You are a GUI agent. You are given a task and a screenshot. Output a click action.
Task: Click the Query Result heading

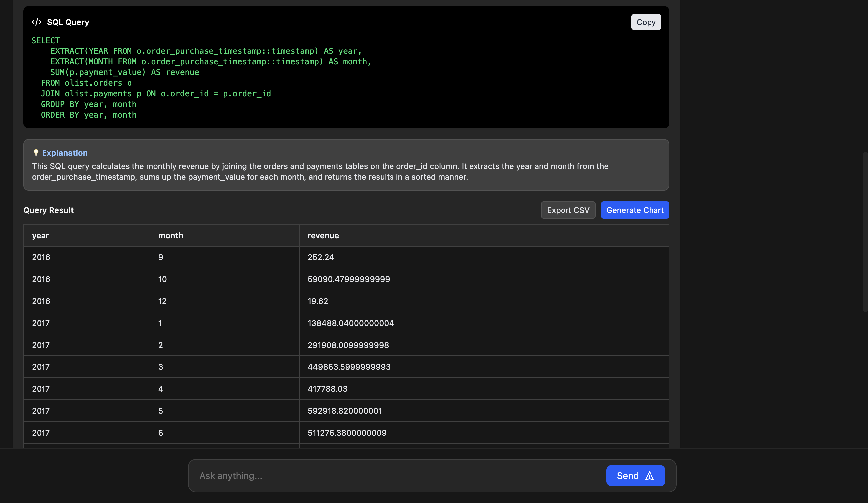(48, 210)
